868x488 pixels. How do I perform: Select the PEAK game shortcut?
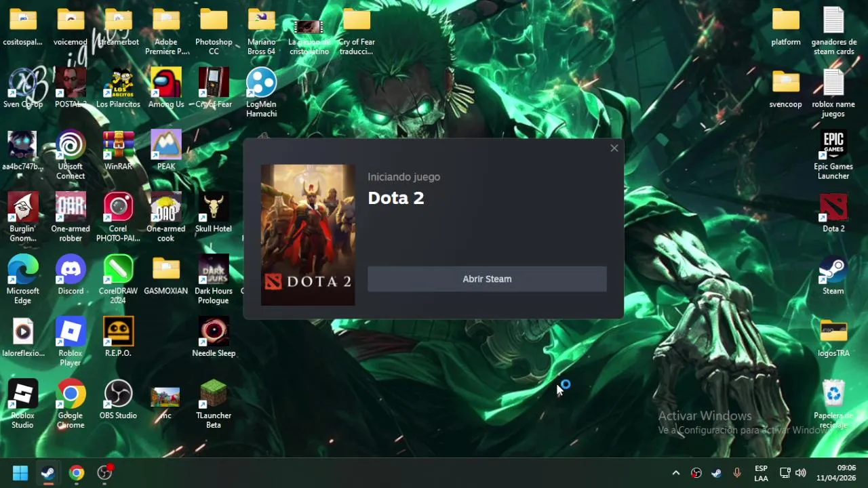point(166,150)
